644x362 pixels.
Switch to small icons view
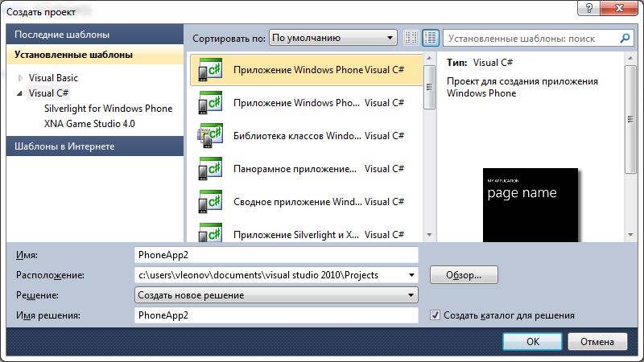coord(411,38)
